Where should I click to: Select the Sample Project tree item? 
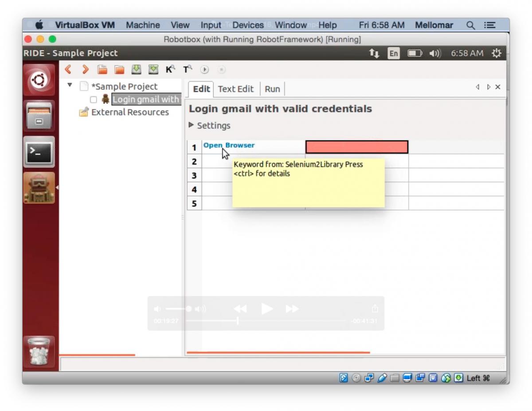[124, 87]
